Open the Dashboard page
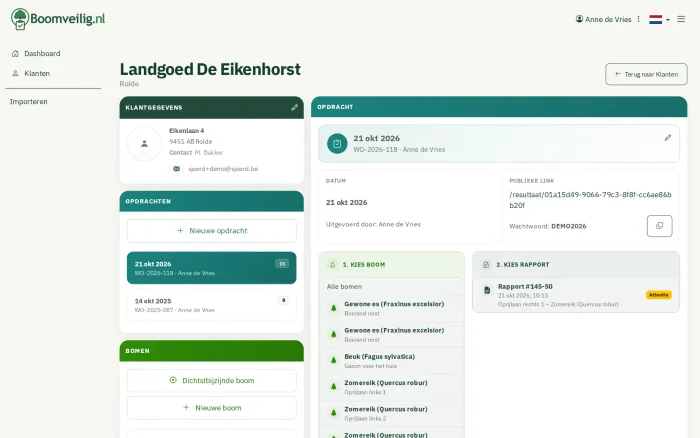The width and height of the screenshot is (700, 438). (42, 54)
